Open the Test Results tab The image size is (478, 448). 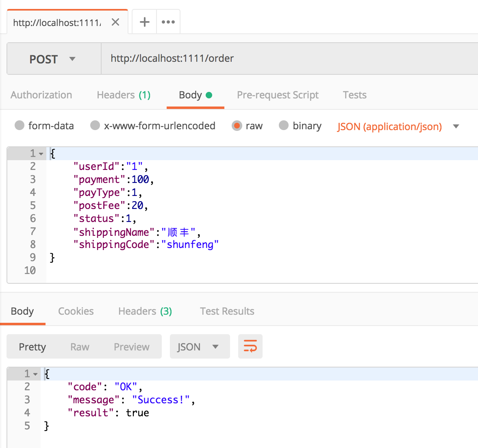227,311
